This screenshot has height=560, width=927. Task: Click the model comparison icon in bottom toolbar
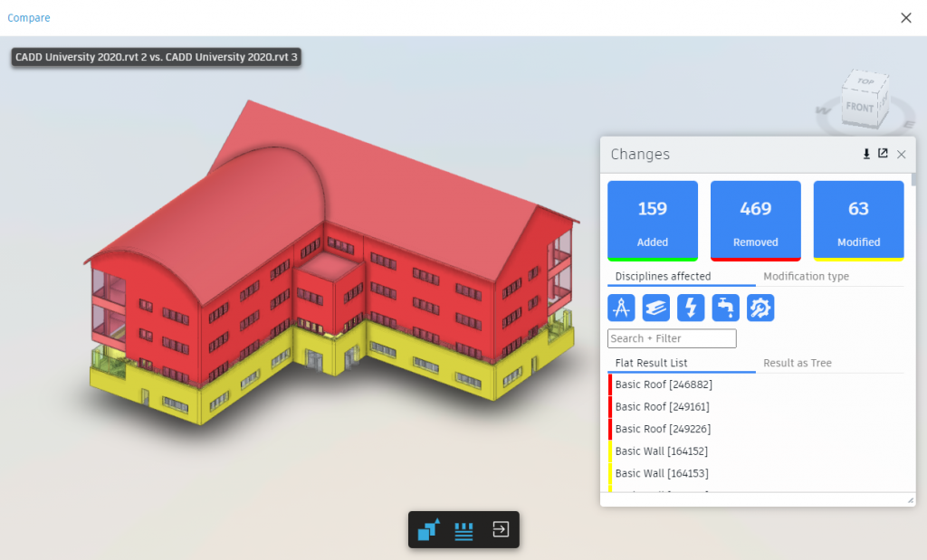[x=429, y=529]
